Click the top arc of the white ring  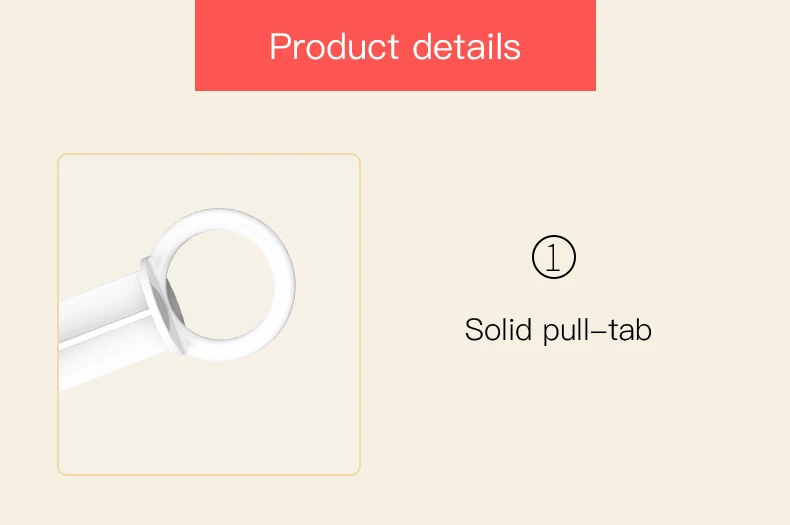point(222,218)
